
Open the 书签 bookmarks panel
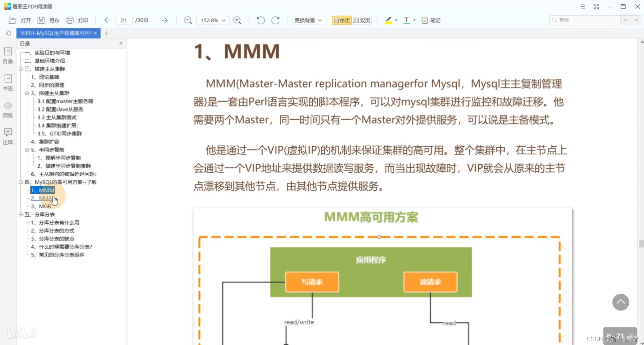click(x=8, y=83)
